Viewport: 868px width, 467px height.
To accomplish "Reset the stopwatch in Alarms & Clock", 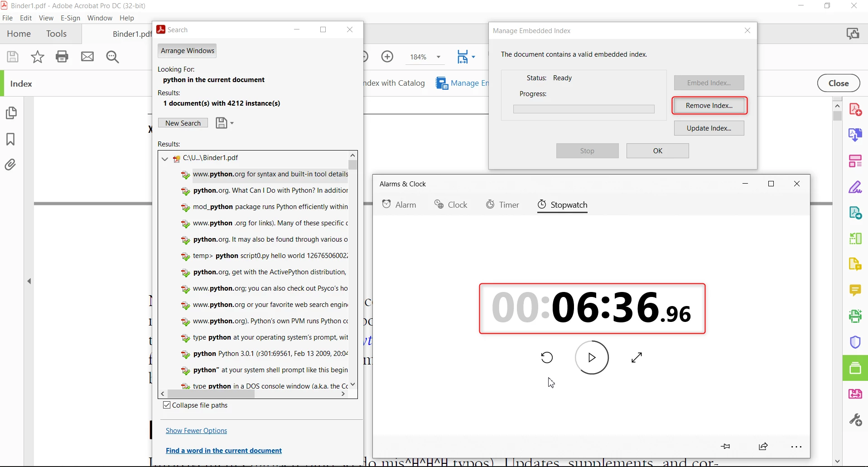I will [547, 358].
